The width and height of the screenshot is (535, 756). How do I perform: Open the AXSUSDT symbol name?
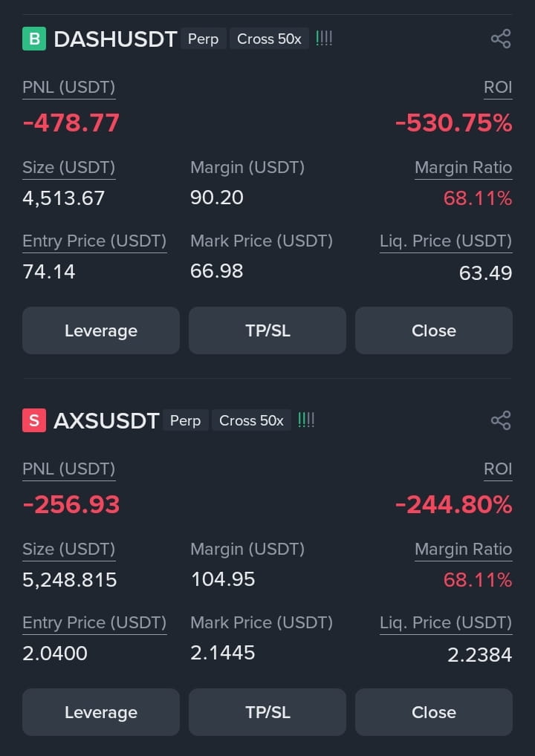tap(106, 420)
